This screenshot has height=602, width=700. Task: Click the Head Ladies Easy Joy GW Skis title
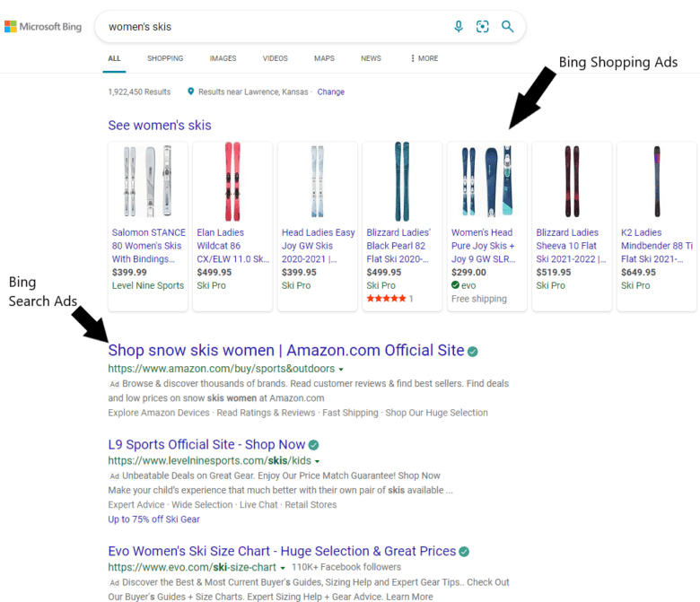[x=319, y=246]
